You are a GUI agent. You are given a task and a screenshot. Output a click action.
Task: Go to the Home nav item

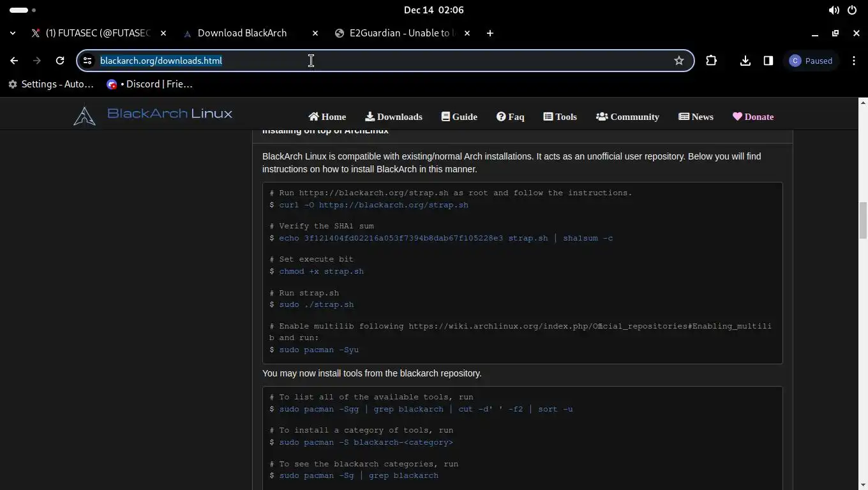[327, 117]
